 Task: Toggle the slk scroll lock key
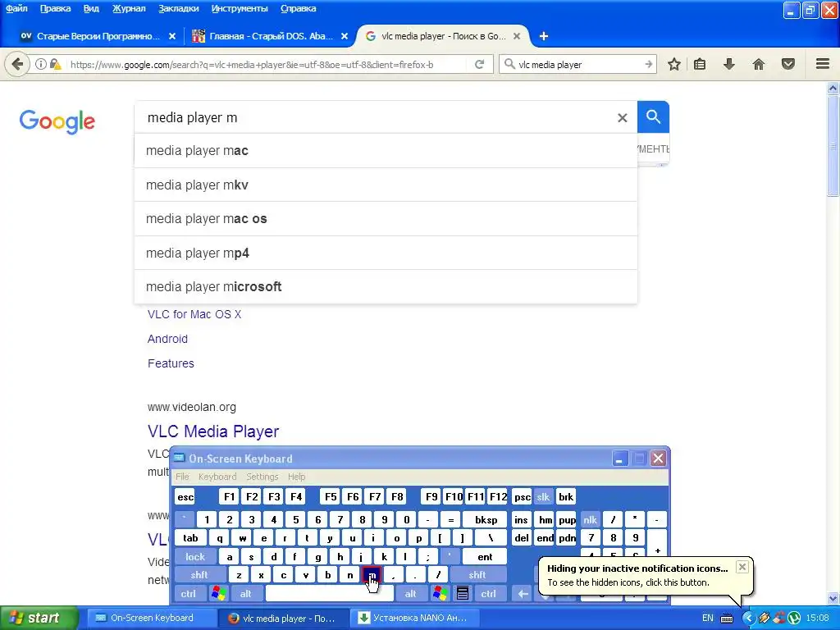[x=543, y=496]
